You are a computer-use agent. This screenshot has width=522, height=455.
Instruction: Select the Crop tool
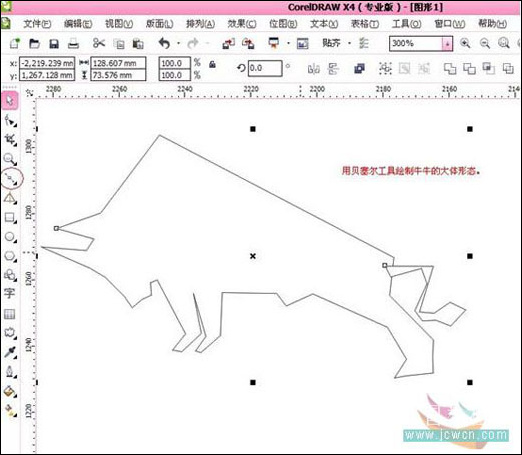click(x=10, y=140)
